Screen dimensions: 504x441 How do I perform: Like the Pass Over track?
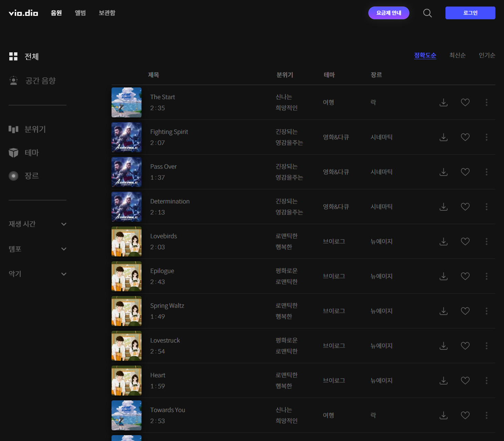(x=465, y=172)
